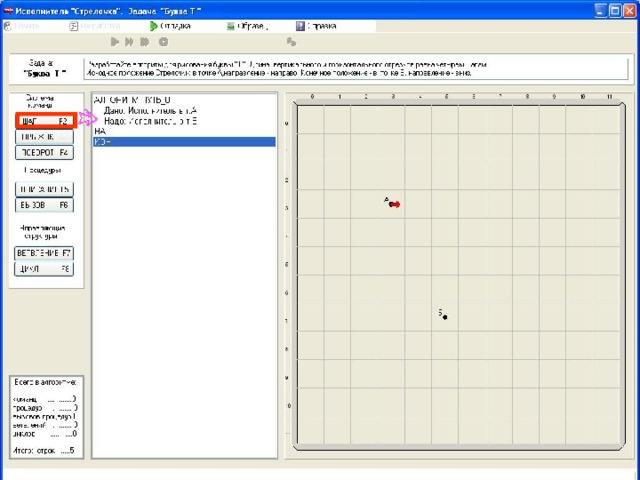Click the ЦИКЛ F8 loop button
Screen dimensions: 640x480
pyautogui.click(x=44, y=269)
